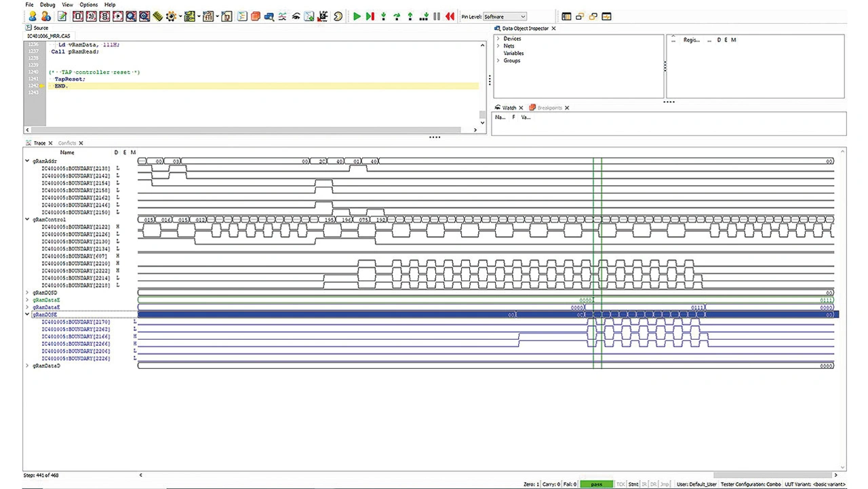Image resolution: width=868 pixels, height=489 pixels.
Task: Click the notepad edit source icon
Action: pos(62,16)
